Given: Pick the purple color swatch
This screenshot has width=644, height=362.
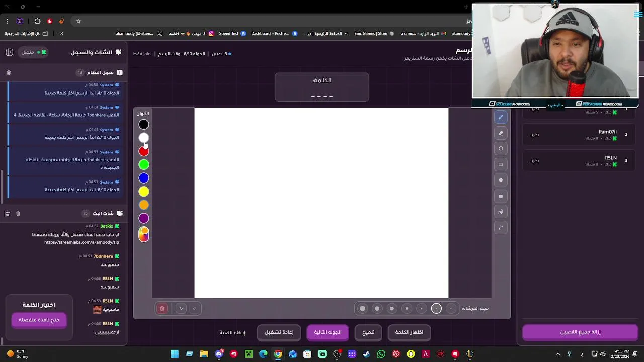Looking at the screenshot, I should click(144, 218).
